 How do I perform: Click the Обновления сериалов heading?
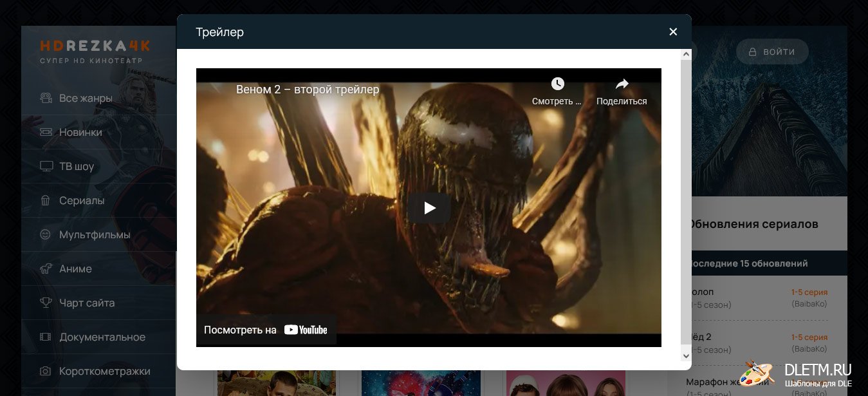(x=753, y=224)
